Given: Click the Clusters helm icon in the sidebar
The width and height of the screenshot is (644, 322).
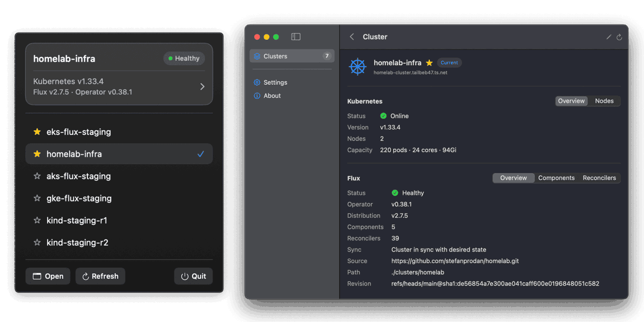Looking at the screenshot, I should (x=257, y=56).
